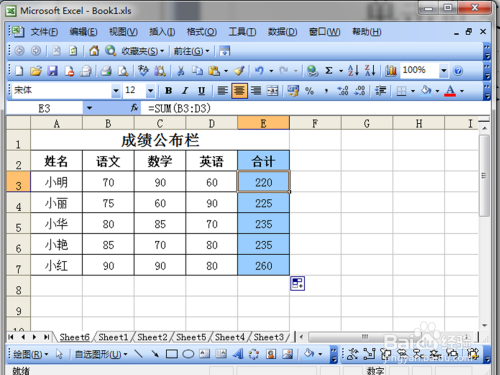
Task: Open the 自选图形 AutoShapes menu
Action: pyautogui.click(x=101, y=354)
